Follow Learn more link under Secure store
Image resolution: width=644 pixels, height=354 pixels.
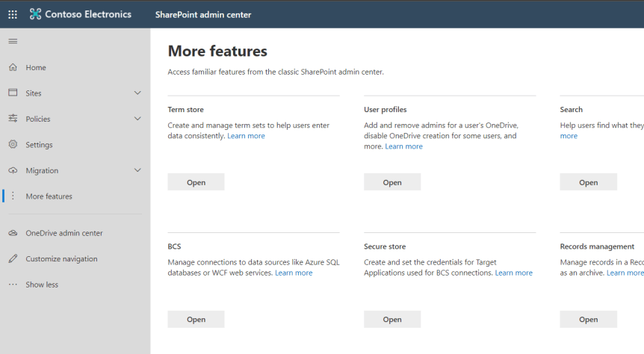513,273
